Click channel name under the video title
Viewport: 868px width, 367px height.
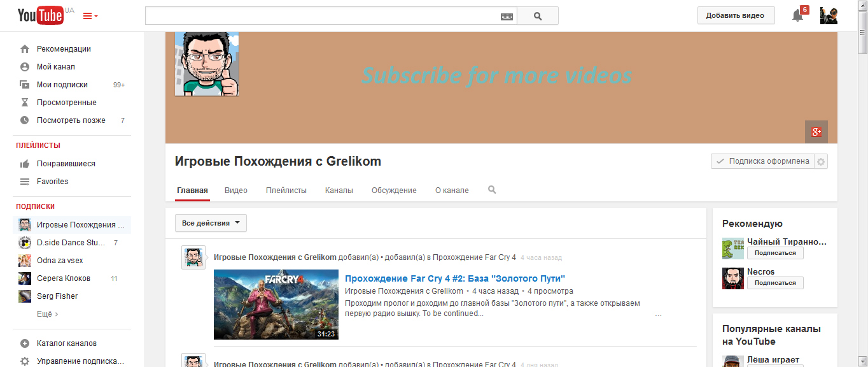pyautogui.click(x=404, y=291)
